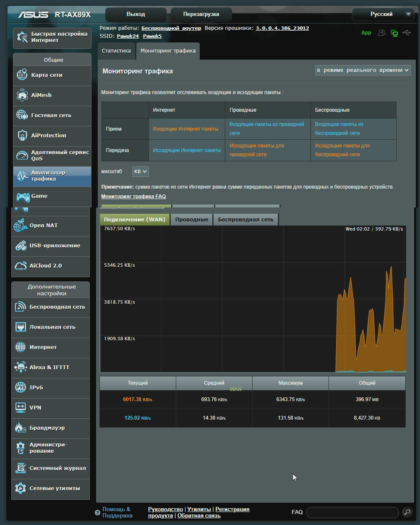420x525 pixels.
Task: Click the AiMesh icon
Action: pyautogui.click(x=22, y=95)
